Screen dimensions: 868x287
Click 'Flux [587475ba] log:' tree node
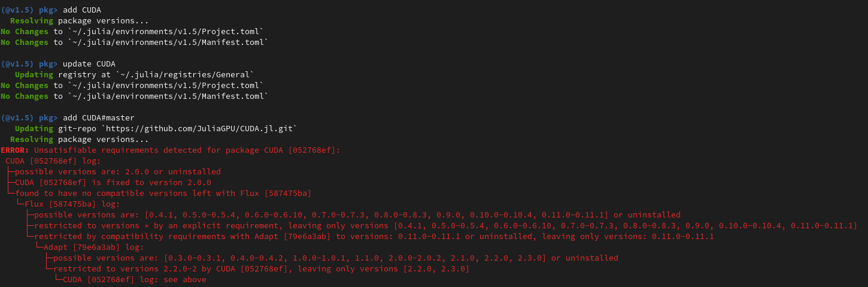click(x=72, y=204)
